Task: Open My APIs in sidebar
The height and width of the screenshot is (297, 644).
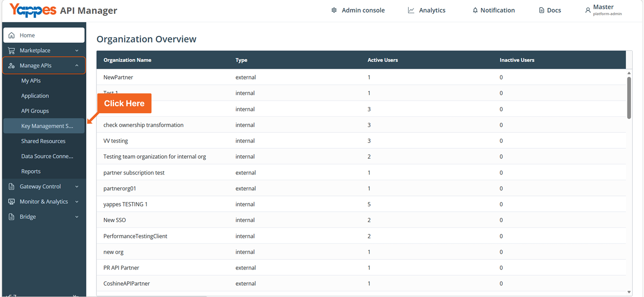Action: (x=44, y=81)
